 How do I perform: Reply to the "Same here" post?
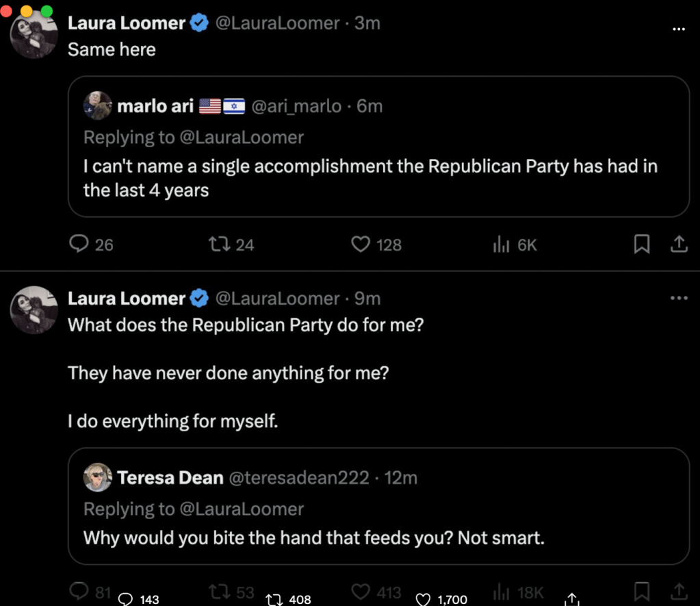click(x=81, y=244)
